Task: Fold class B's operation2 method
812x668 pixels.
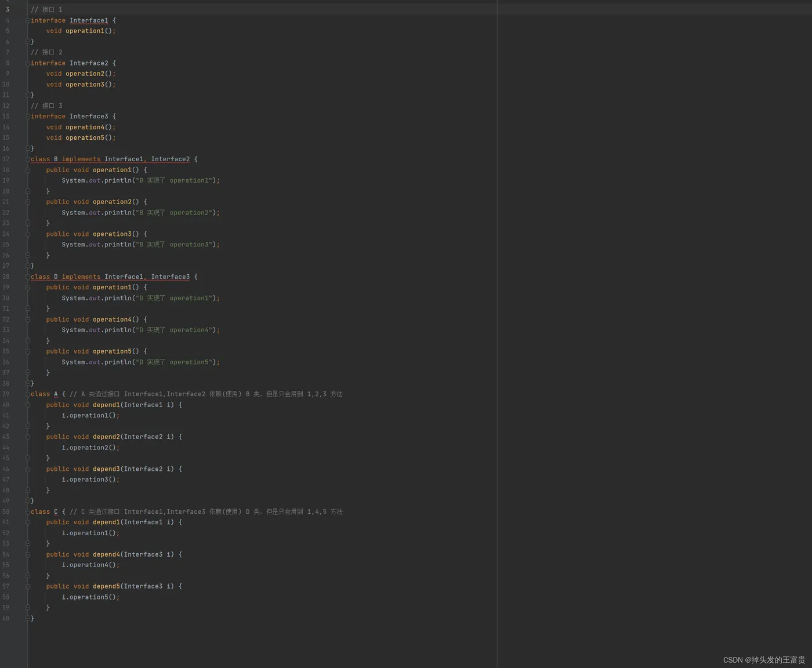Action: [28, 202]
